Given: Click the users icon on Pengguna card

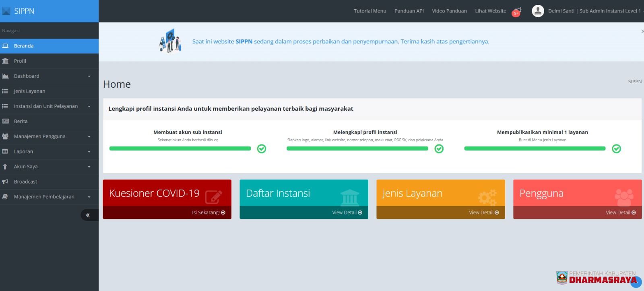Looking at the screenshot, I should (x=624, y=197).
